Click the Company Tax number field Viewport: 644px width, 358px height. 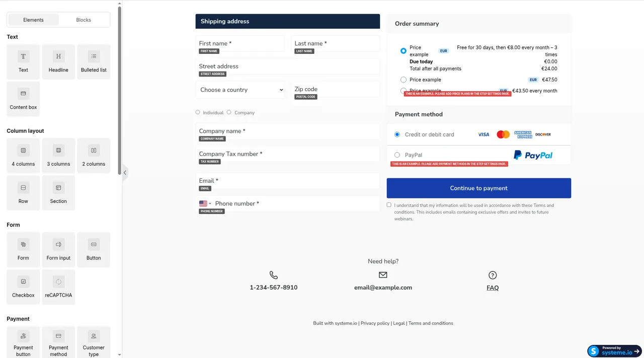pos(288,154)
